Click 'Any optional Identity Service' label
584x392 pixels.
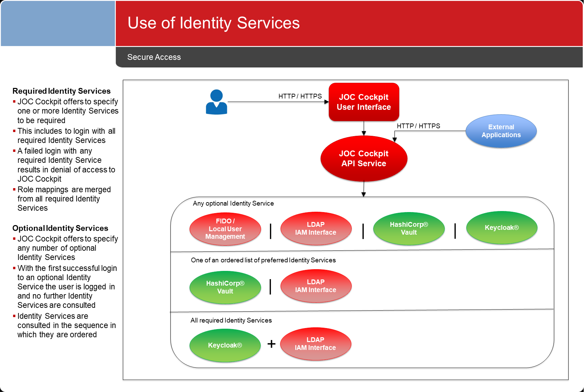coord(233,204)
